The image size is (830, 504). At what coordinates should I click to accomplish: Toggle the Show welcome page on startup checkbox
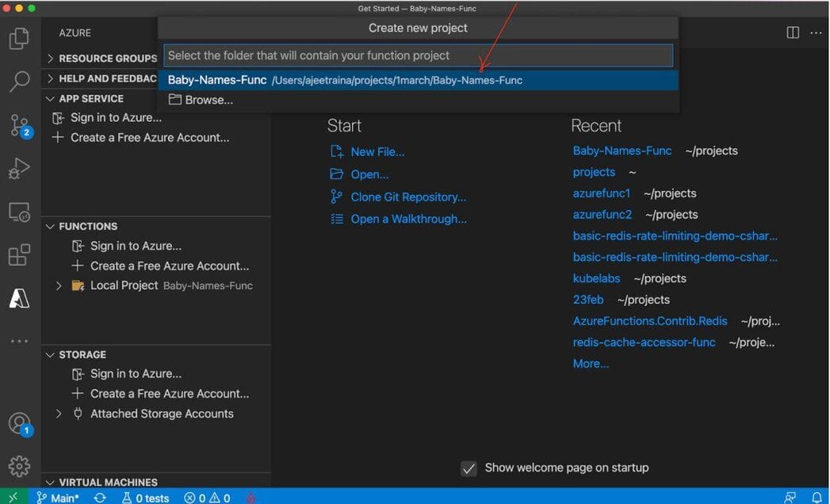469,468
